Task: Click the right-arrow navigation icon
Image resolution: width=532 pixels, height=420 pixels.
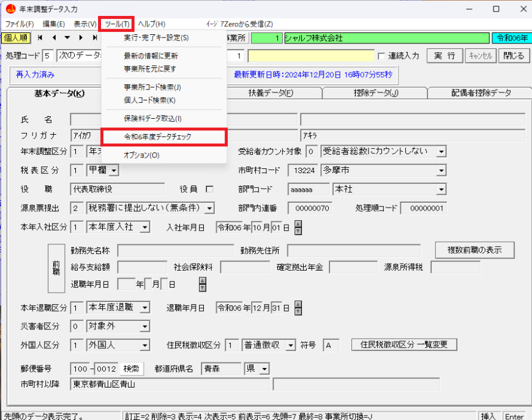Action: [80, 38]
